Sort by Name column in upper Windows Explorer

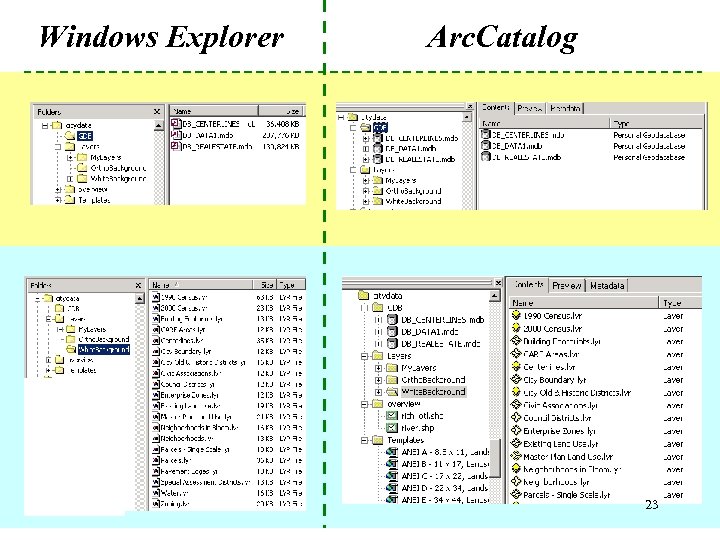[x=214, y=111]
